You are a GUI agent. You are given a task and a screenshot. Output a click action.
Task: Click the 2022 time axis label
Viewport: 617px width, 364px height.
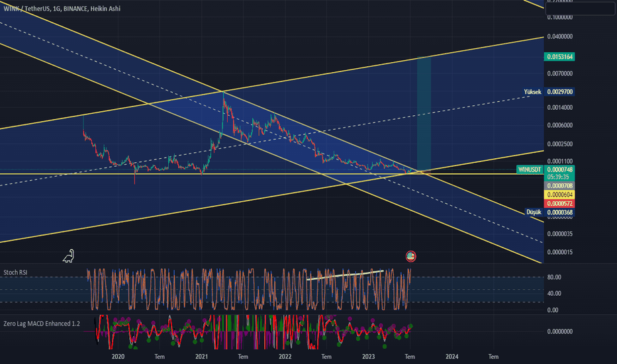(285, 357)
